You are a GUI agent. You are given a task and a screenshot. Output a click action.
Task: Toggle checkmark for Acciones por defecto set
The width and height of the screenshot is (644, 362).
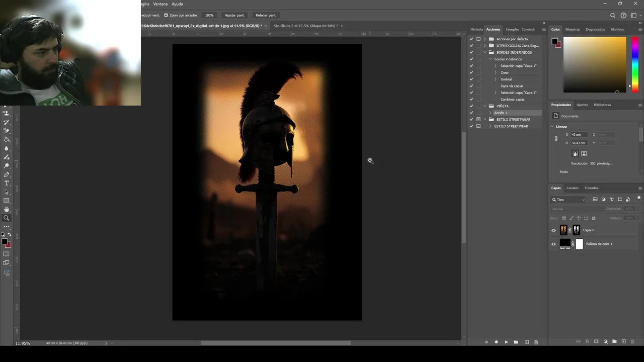(x=471, y=39)
